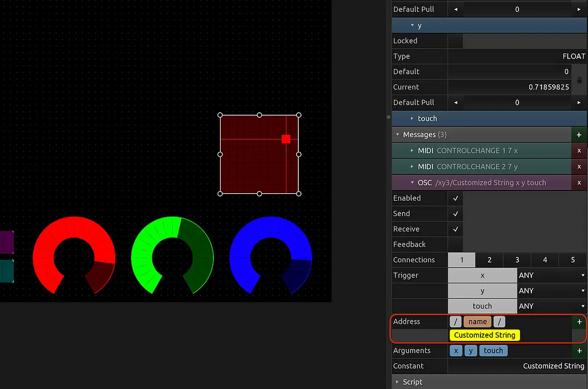
Task: Click the name Address segment
Action: pos(477,322)
